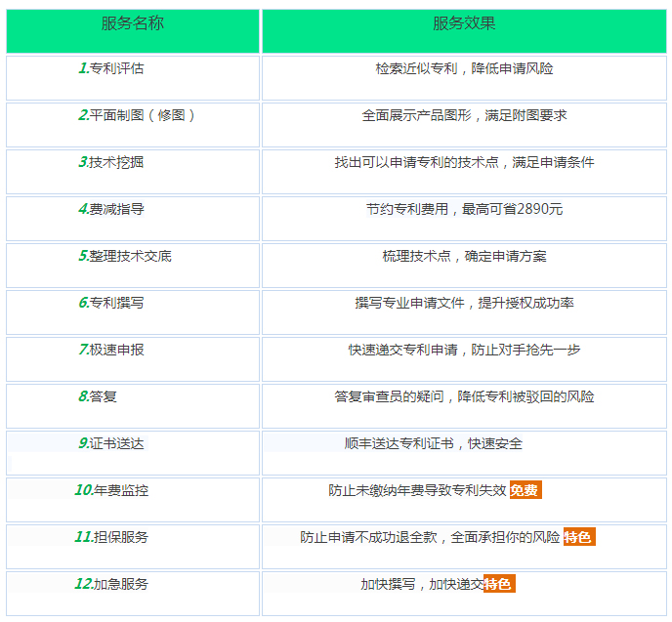Click 全面展示产品图形，满足附图要求 text
The height and width of the screenshot is (622, 672).
click(464, 115)
